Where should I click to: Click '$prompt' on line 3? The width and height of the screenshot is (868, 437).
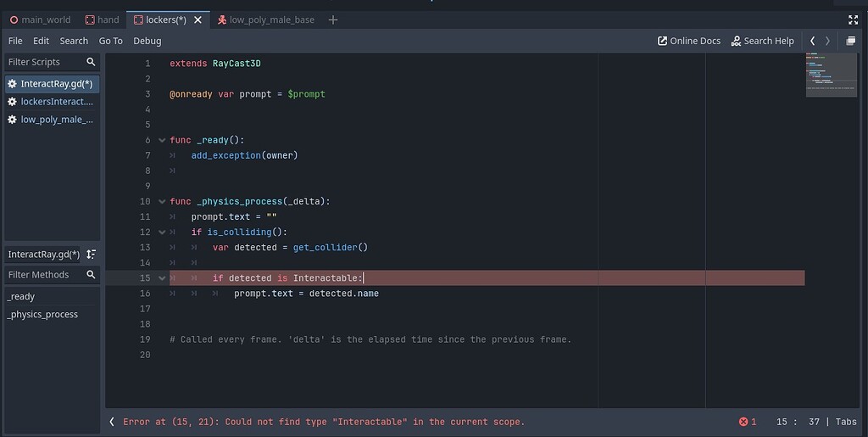click(x=307, y=94)
